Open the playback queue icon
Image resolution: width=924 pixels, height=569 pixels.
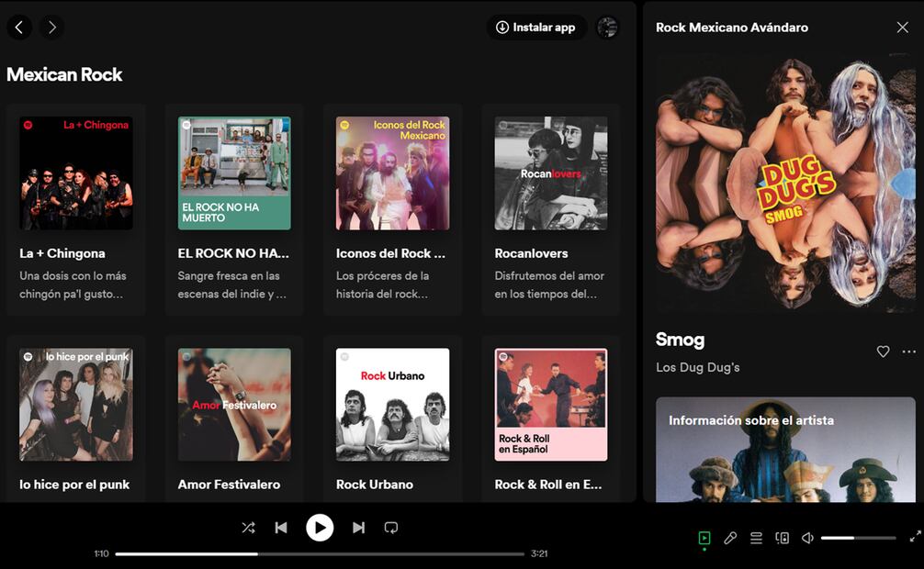pyautogui.click(x=756, y=539)
